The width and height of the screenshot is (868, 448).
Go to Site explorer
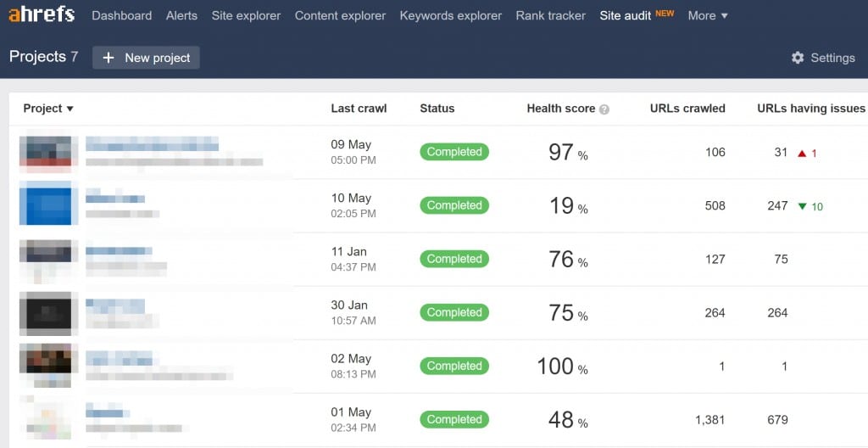(x=246, y=15)
